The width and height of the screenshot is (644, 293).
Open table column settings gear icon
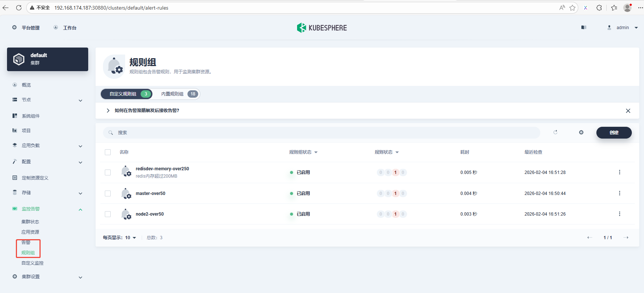point(581,132)
